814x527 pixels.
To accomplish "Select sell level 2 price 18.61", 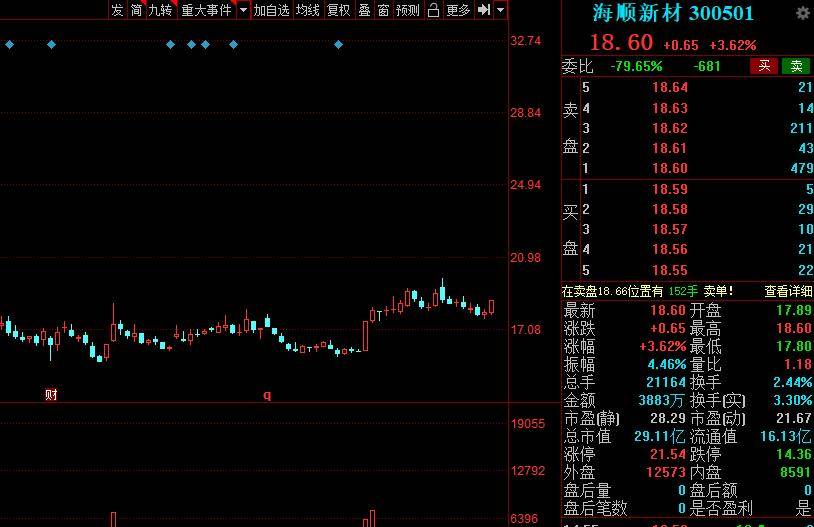I will point(670,148).
